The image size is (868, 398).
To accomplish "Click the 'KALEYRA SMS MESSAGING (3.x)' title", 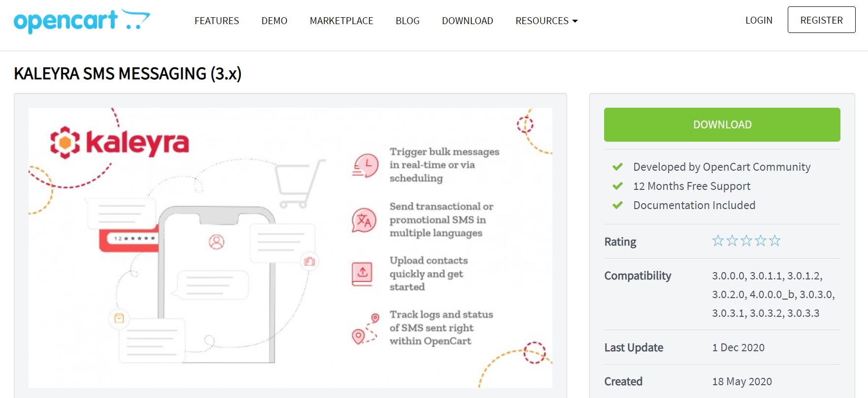I will pyautogui.click(x=128, y=74).
